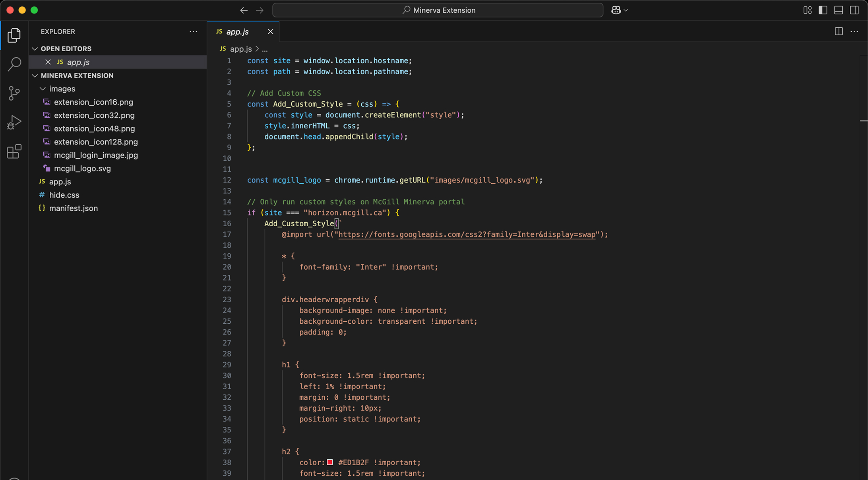Open the Search view in activity bar
The image size is (868, 480).
(14, 64)
